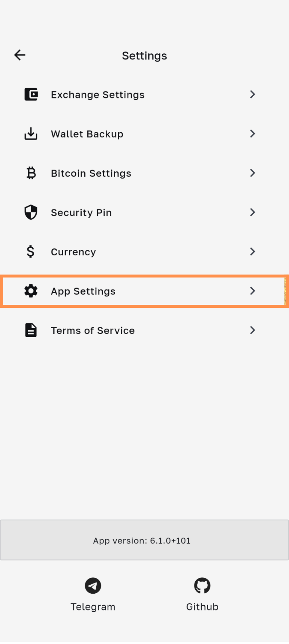Select the Currency menu entry
This screenshot has height=644, width=289.
click(x=73, y=252)
